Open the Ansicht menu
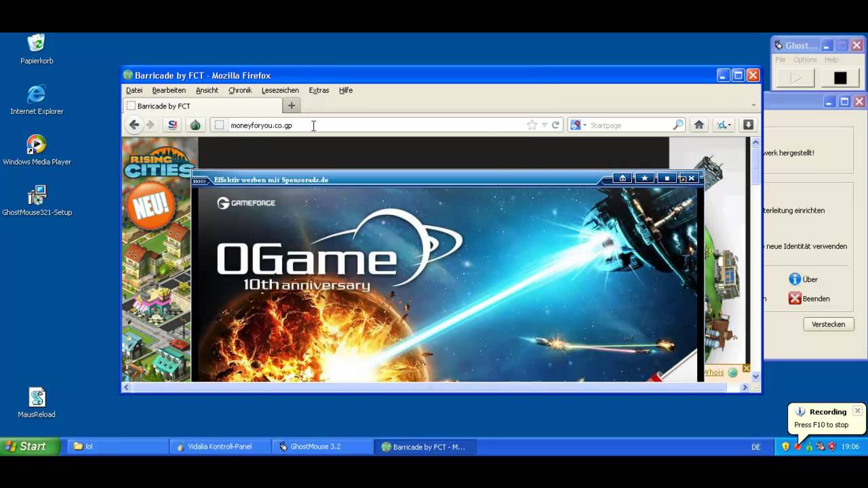 point(207,90)
